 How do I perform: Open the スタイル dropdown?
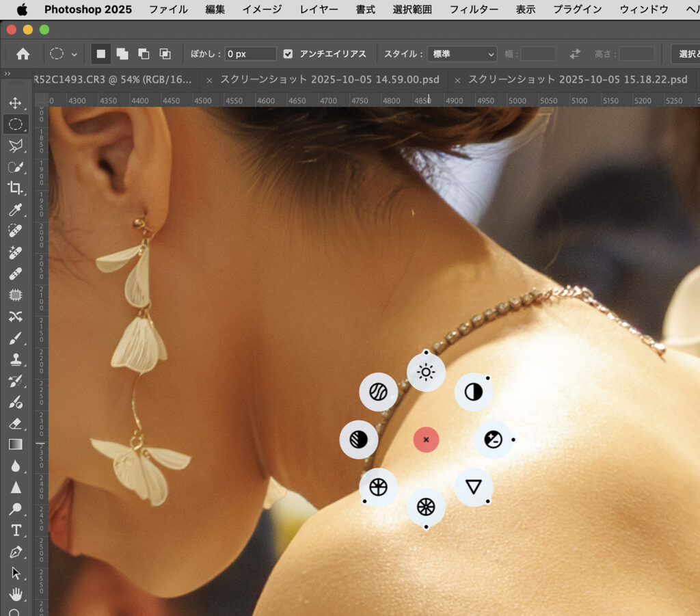tap(461, 54)
